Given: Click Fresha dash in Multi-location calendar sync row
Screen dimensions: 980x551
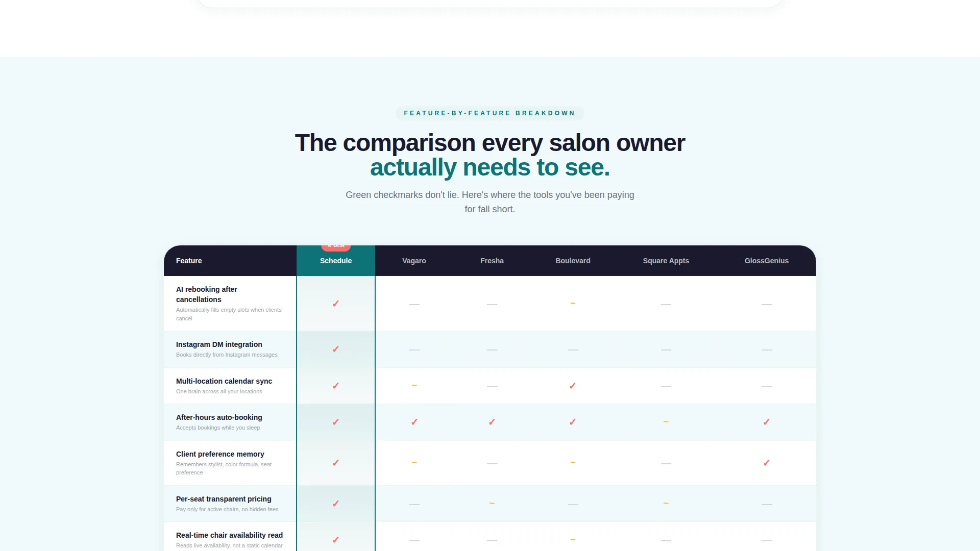Looking at the screenshot, I should pyautogui.click(x=492, y=386).
